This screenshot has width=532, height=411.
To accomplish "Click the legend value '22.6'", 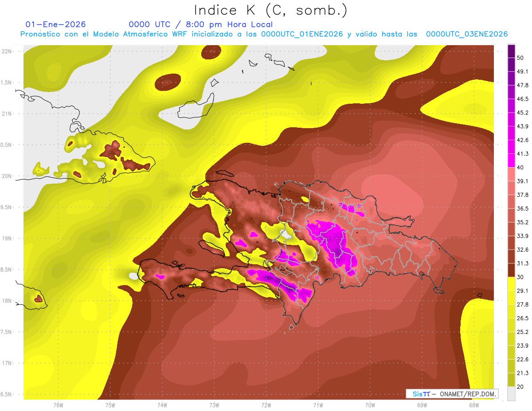I will point(522,360).
